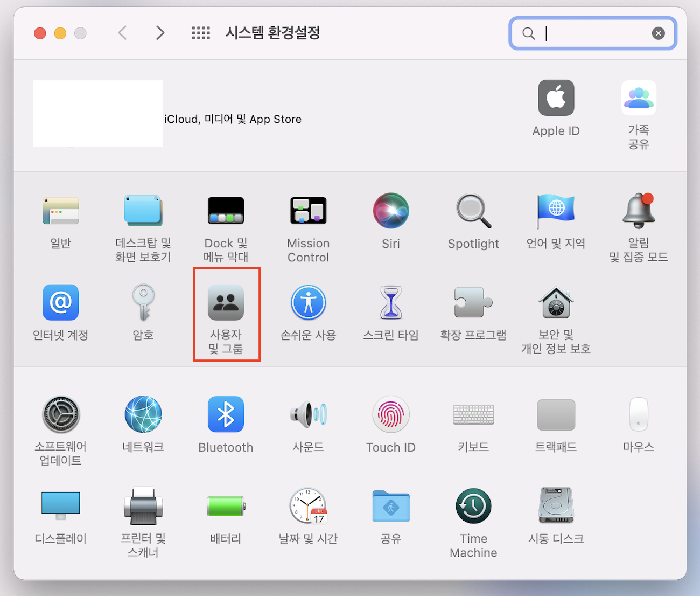This screenshot has width=700, height=596.
Task: Open the 트랙패드 preference pane
Action: [556, 414]
